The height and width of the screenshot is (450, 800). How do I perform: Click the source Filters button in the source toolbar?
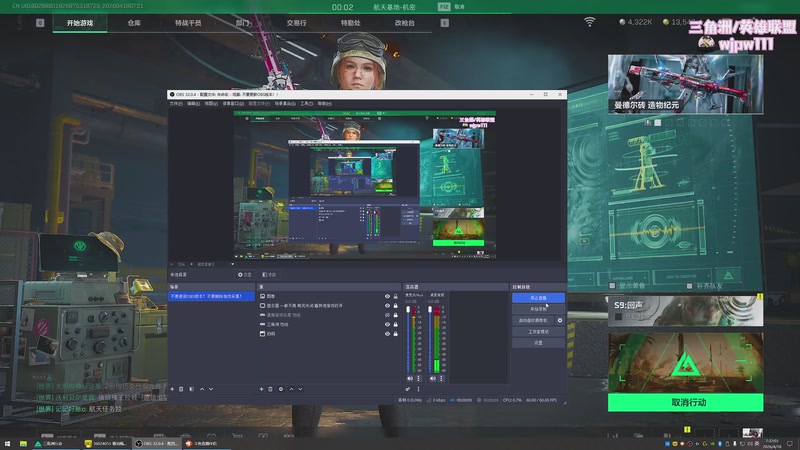(x=269, y=274)
